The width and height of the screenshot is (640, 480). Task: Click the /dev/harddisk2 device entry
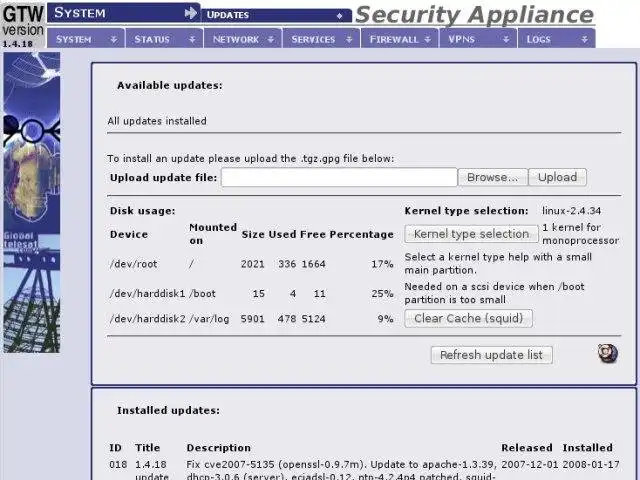147,319
